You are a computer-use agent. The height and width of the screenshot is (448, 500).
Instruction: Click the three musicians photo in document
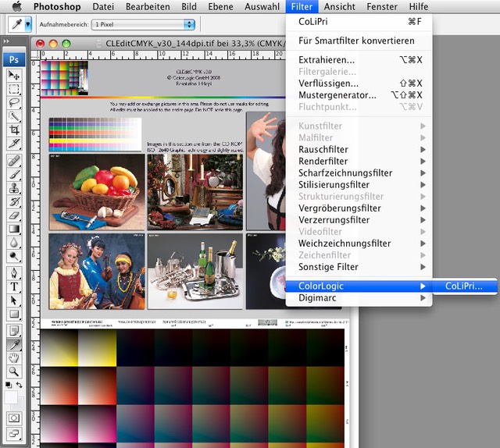[x=97, y=271]
